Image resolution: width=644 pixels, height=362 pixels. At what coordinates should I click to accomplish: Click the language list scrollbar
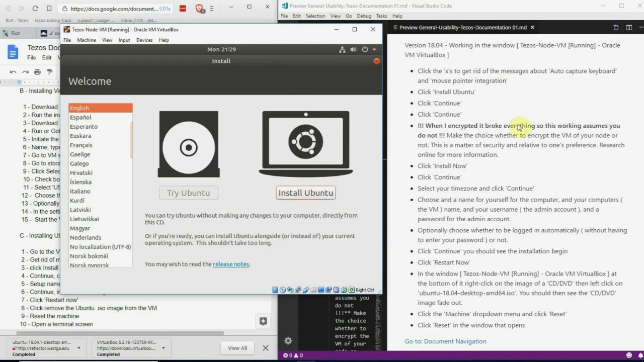click(132, 140)
